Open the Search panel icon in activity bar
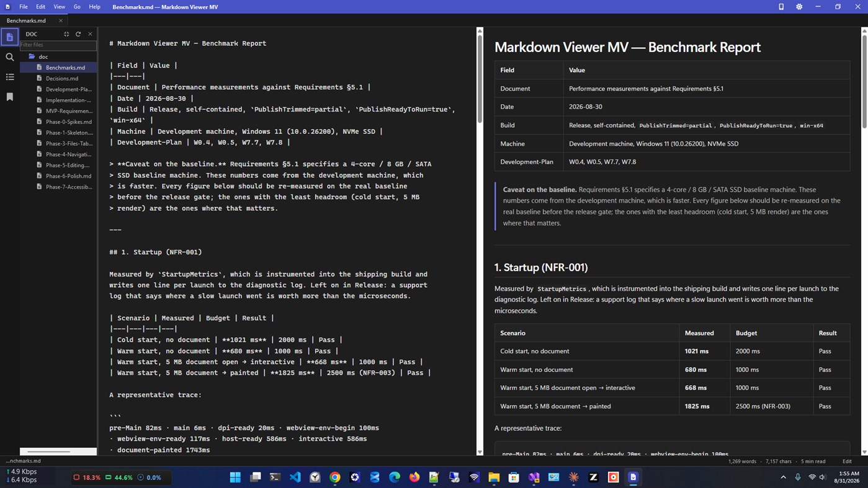This screenshot has height=488, width=868. (x=9, y=57)
